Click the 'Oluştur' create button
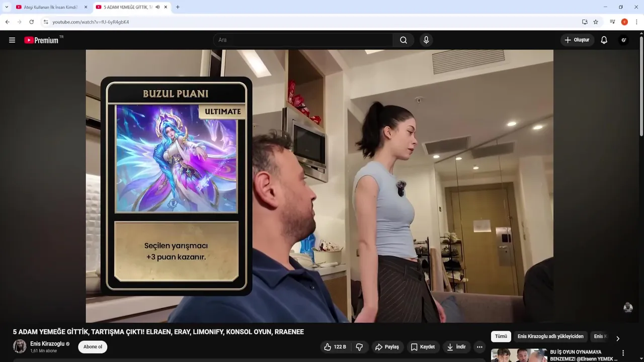The height and width of the screenshot is (362, 644). click(577, 40)
